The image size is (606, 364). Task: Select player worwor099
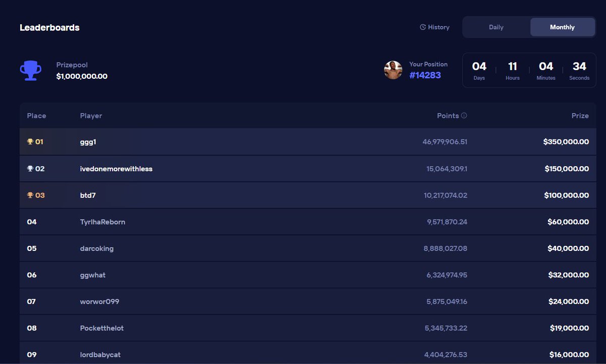[99, 301]
